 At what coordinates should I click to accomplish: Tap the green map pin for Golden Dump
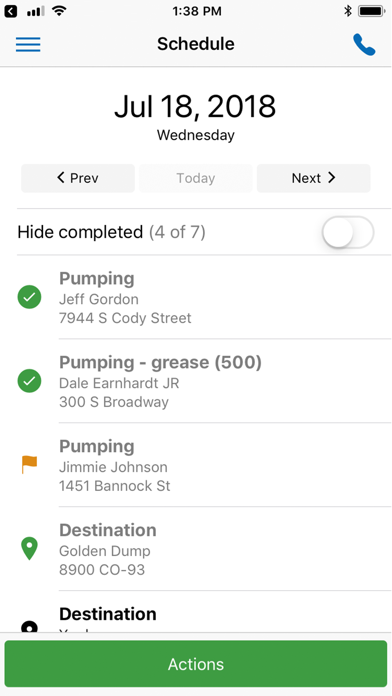pos(29,549)
